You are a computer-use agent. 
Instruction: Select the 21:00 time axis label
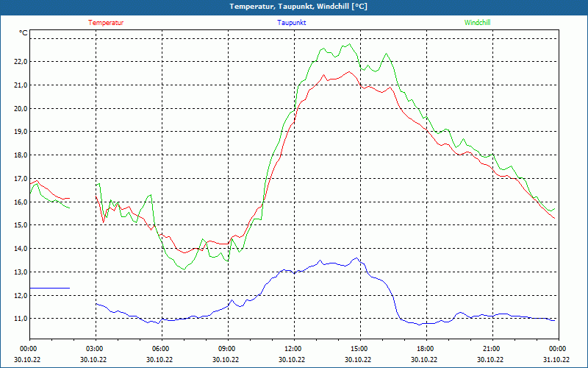click(491, 349)
